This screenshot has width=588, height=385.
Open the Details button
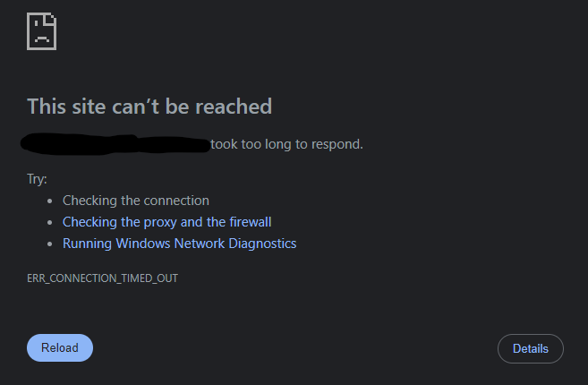[x=530, y=348]
